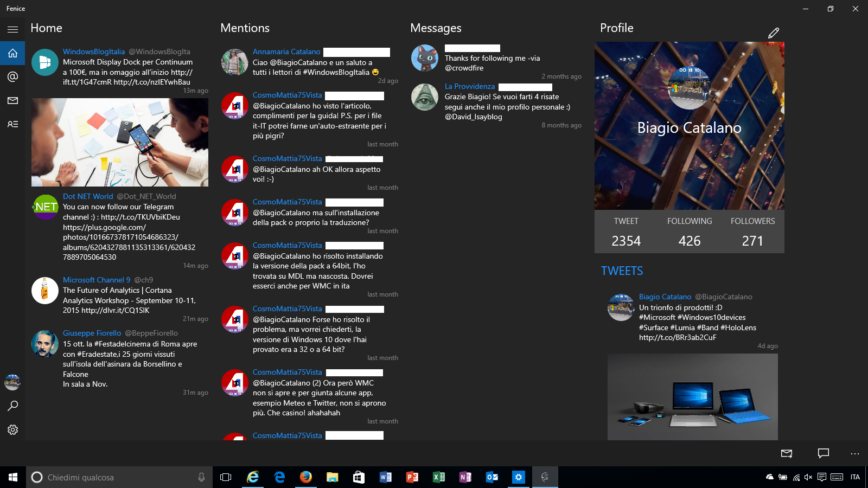Screen dimensions: 868x488
Task: Open Microsoft Channel 9 profile link
Action: 97,280
